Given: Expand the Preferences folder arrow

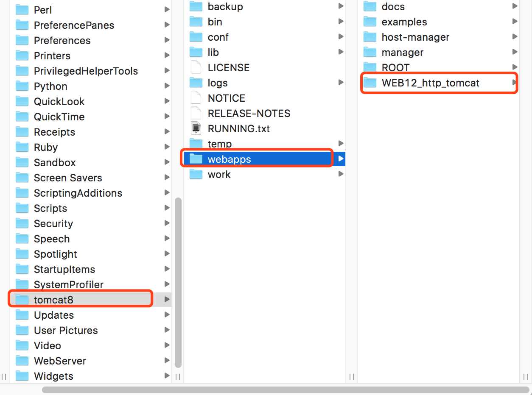Looking at the screenshot, I should (x=167, y=40).
